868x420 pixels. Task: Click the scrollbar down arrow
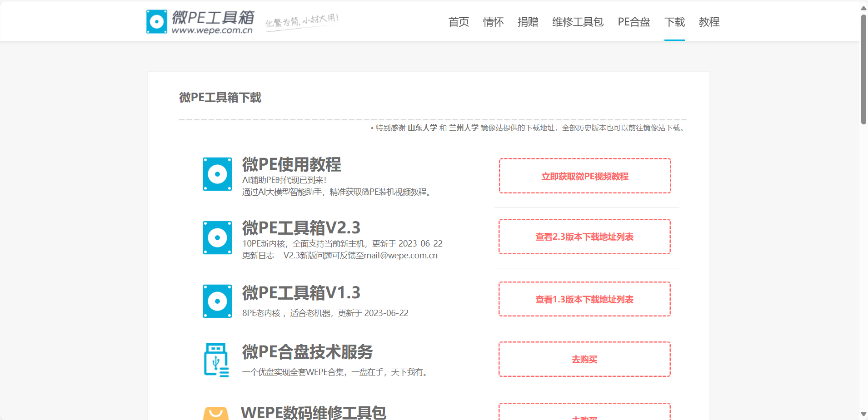coord(863,414)
